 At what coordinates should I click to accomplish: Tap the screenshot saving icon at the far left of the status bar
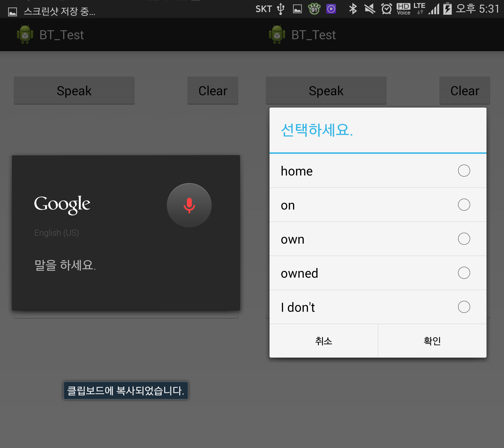coord(13,12)
